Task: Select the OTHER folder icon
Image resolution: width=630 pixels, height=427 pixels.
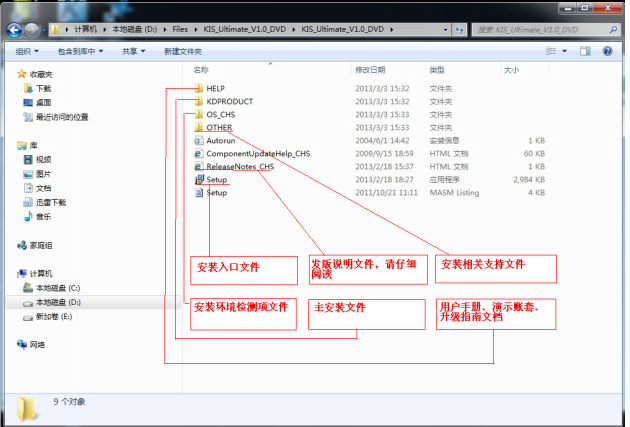Action: pyautogui.click(x=198, y=127)
